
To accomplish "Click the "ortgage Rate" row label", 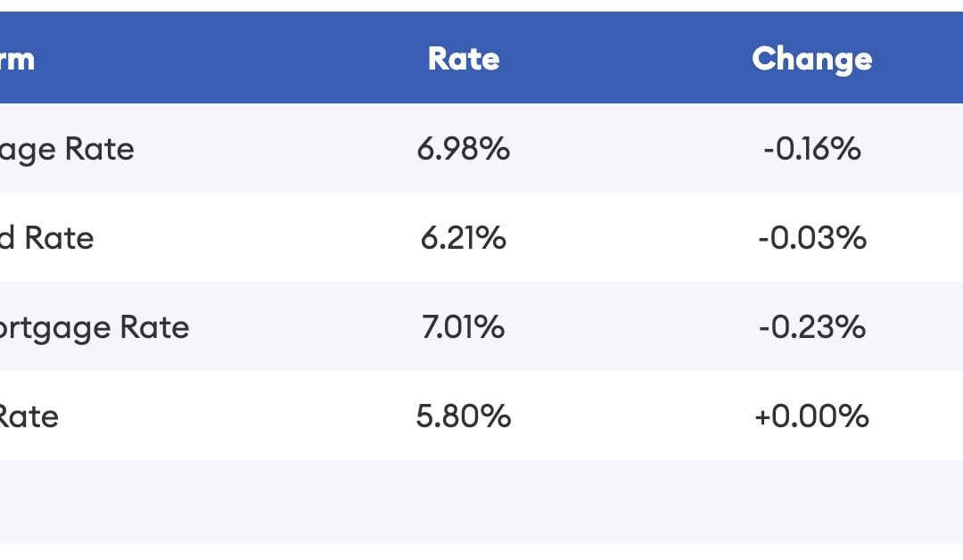I will click(x=95, y=326).
